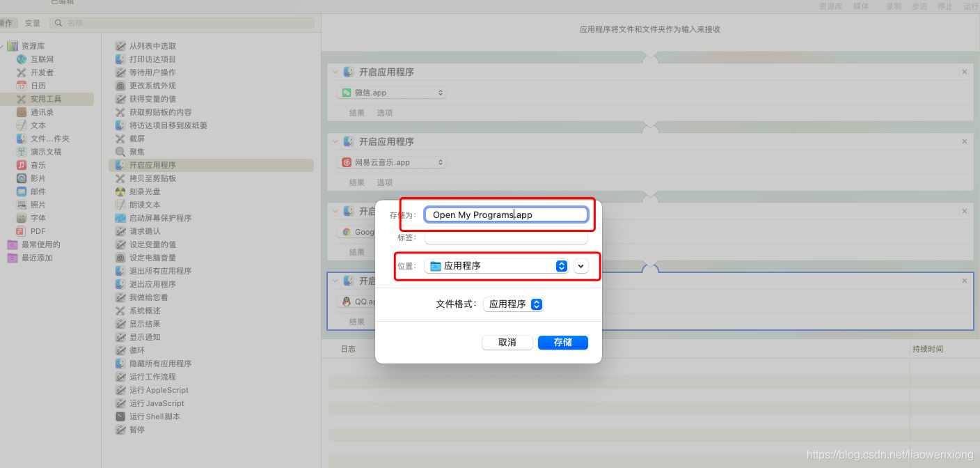Click the 音乐 category icon
The height and width of the screenshot is (468, 980).
click(x=22, y=165)
